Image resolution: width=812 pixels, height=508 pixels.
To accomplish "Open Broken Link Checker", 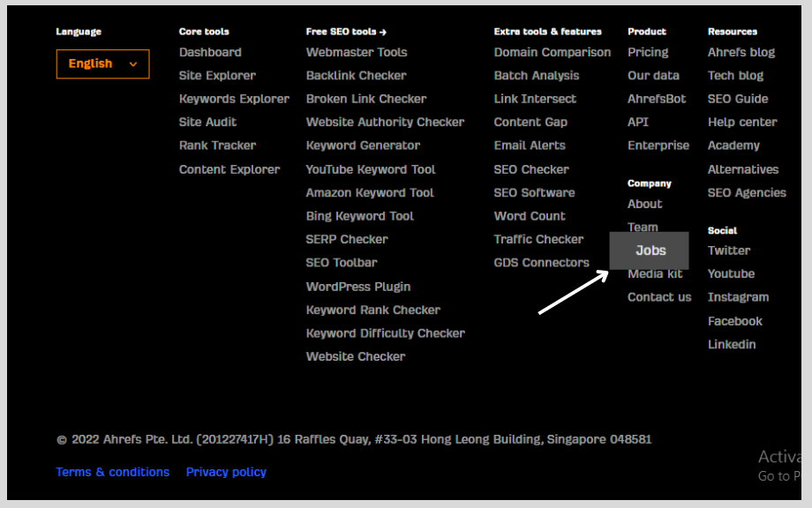I will coord(366,99).
